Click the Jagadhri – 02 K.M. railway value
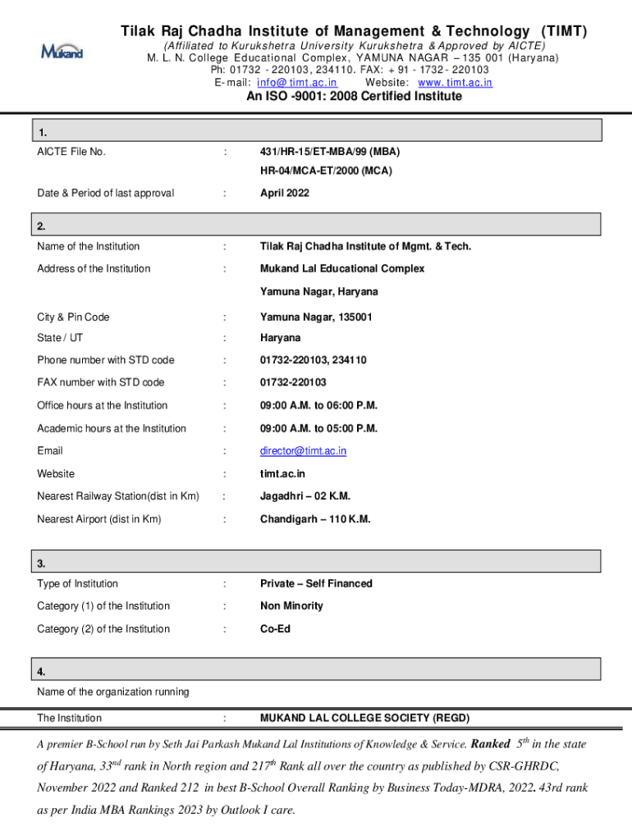Viewport: 632px width, 840px height. coord(306,496)
